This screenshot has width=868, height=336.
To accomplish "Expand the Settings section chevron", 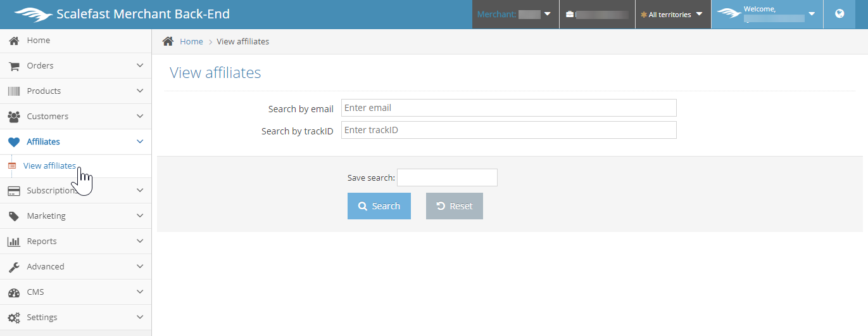I will (x=140, y=317).
